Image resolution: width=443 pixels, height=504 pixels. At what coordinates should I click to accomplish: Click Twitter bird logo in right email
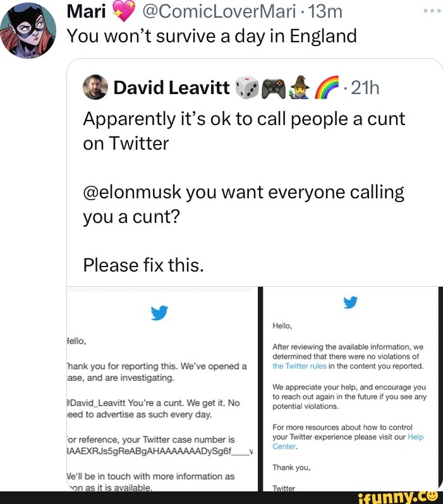350,303
